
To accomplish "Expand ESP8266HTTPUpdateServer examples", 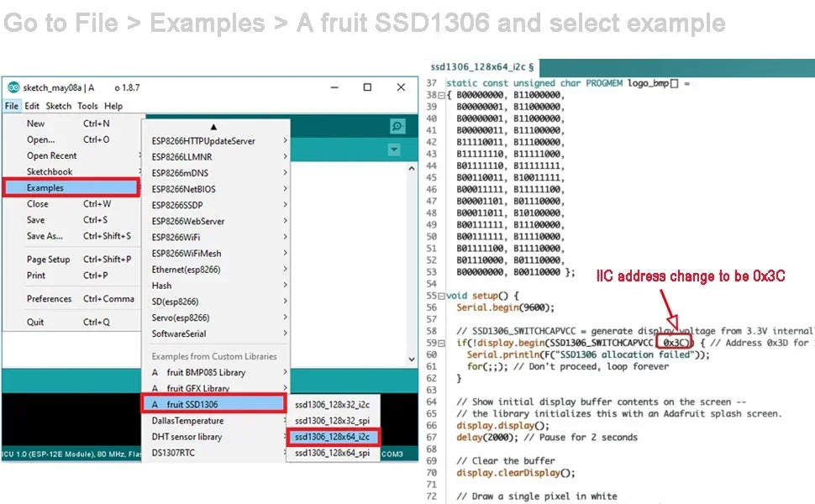I will pyautogui.click(x=216, y=141).
